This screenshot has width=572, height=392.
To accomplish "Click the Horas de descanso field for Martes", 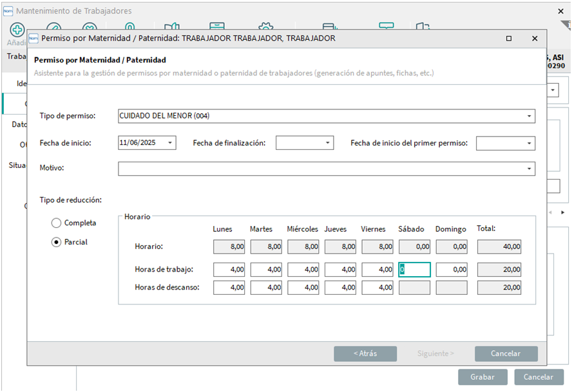I will [x=266, y=287].
